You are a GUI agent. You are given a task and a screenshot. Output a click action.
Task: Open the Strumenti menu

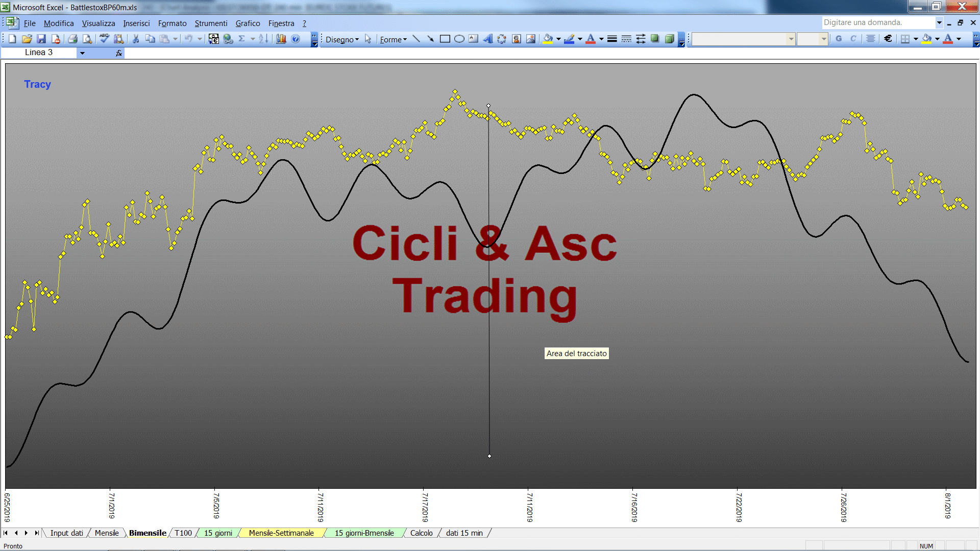pos(211,23)
